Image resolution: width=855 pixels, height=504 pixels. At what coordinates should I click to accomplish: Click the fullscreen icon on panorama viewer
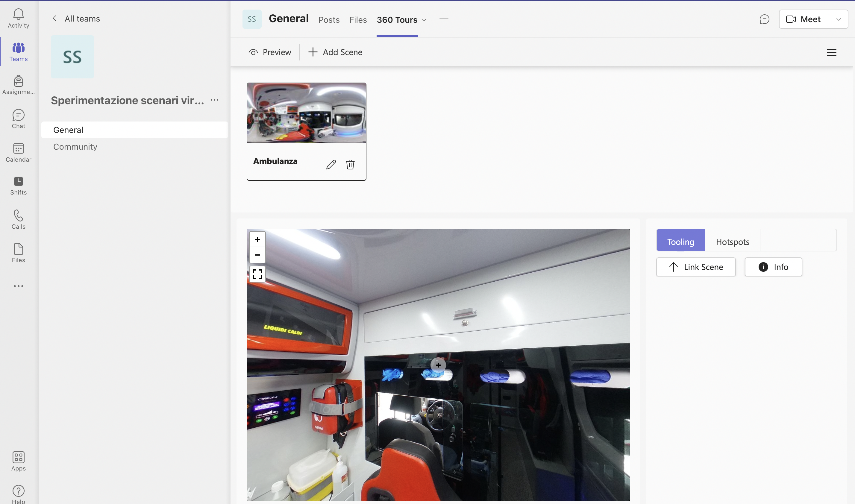pos(257,274)
